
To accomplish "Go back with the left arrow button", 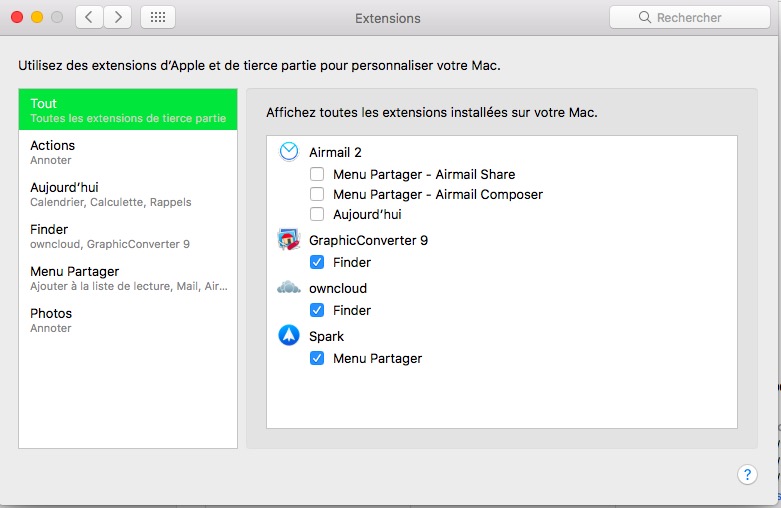I will tap(90, 17).
